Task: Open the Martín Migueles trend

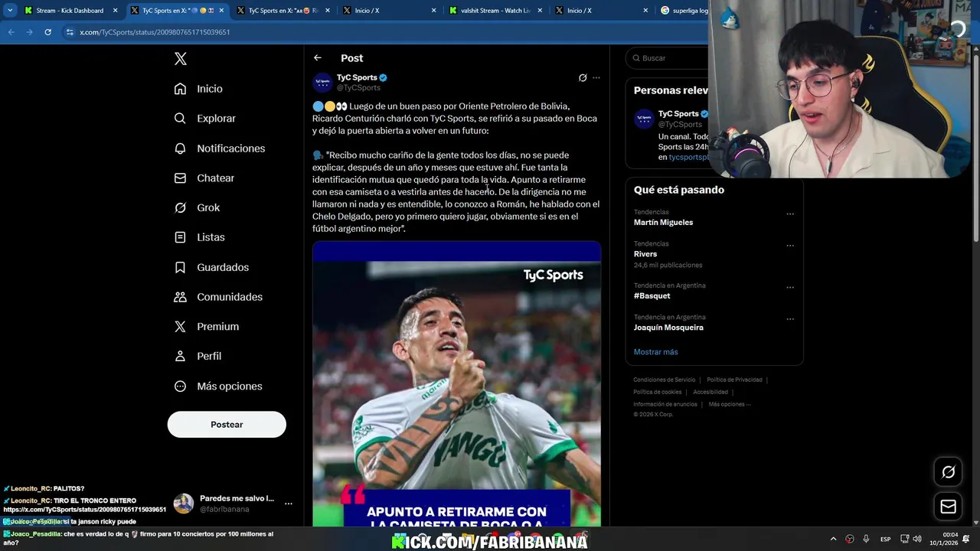Action: point(663,223)
